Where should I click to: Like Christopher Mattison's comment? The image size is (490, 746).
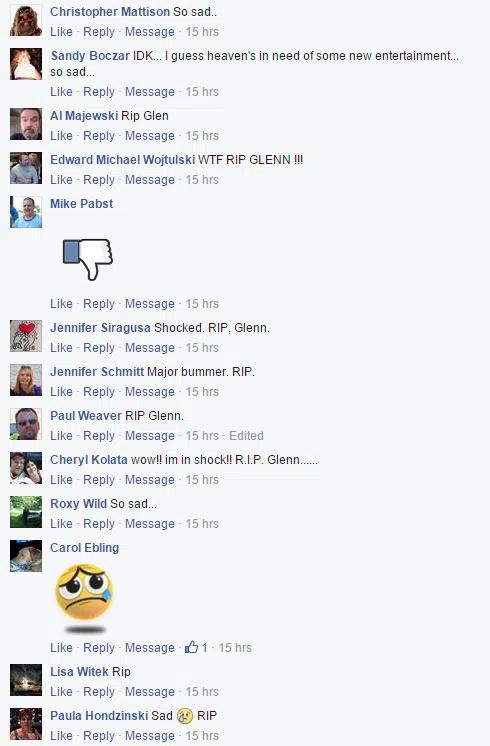tap(61, 32)
